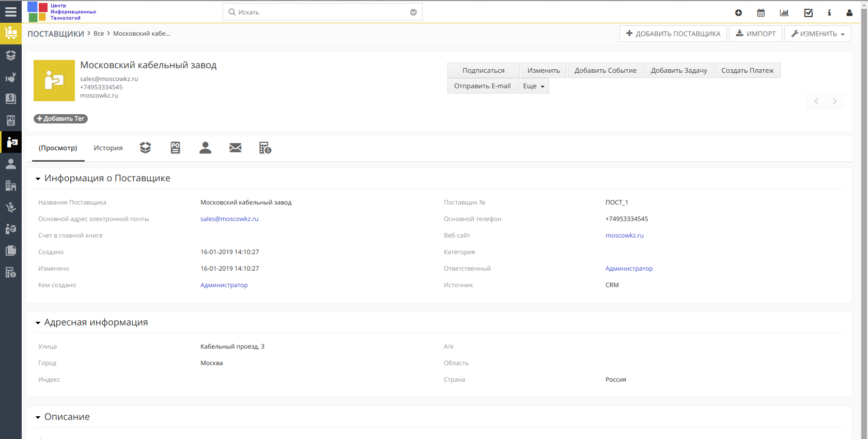868x439 pixels.
Task: Open the calendar icon in top bar
Action: [x=761, y=12]
